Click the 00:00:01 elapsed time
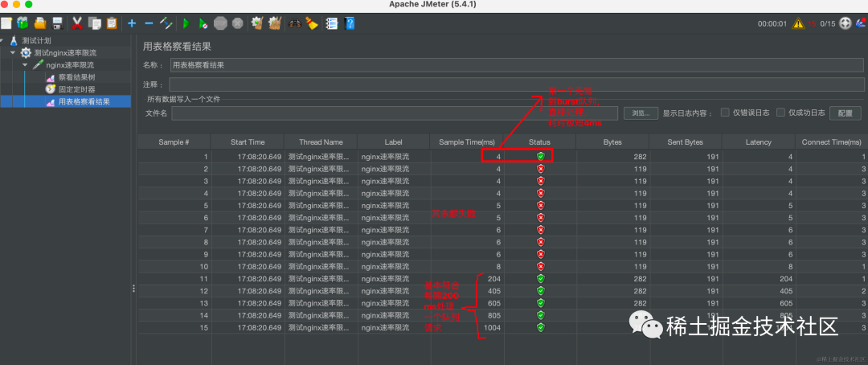The image size is (868, 365). (x=772, y=23)
